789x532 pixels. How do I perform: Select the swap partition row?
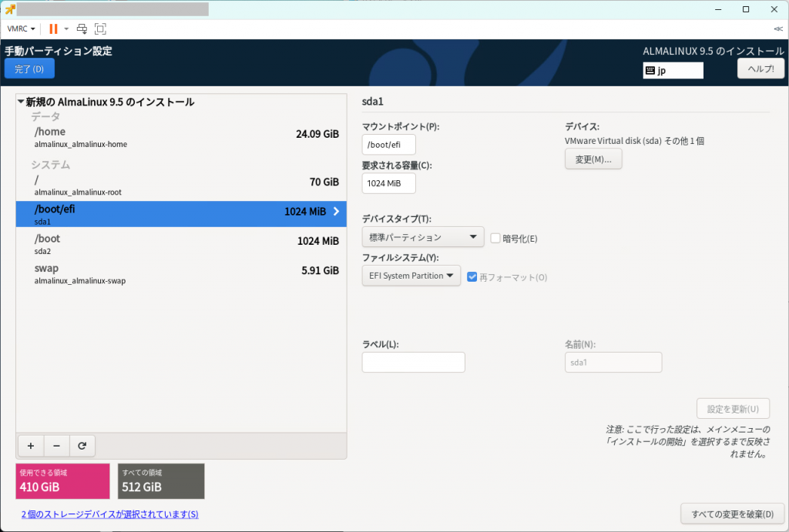click(181, 273)
